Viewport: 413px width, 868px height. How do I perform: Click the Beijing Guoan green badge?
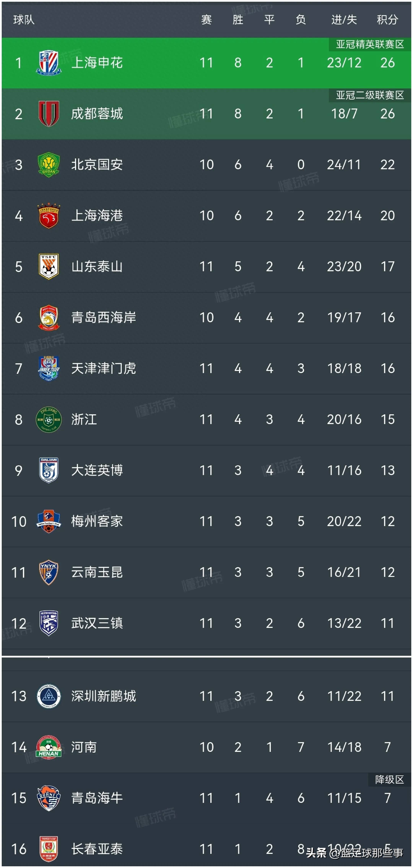pos(49,165)
